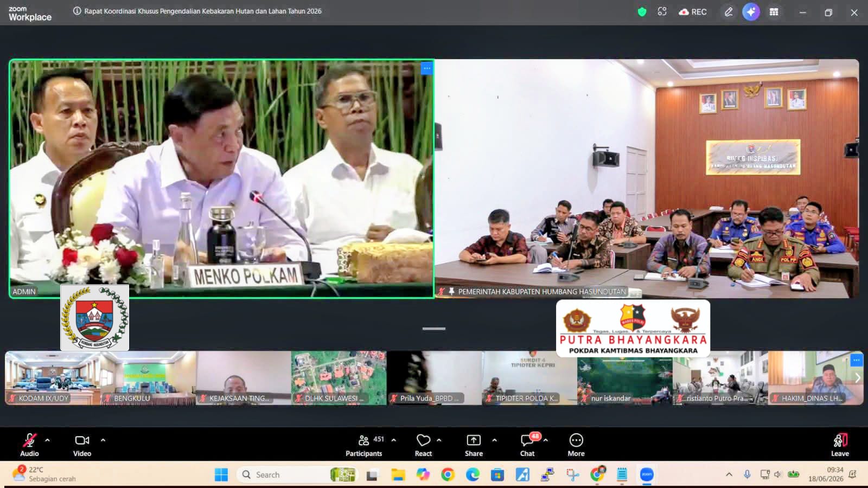This screenshot has height=488, width=868.
Task: Select the KODAM IX/UDY participant thumbnail
Action: [x=53, y=378]
